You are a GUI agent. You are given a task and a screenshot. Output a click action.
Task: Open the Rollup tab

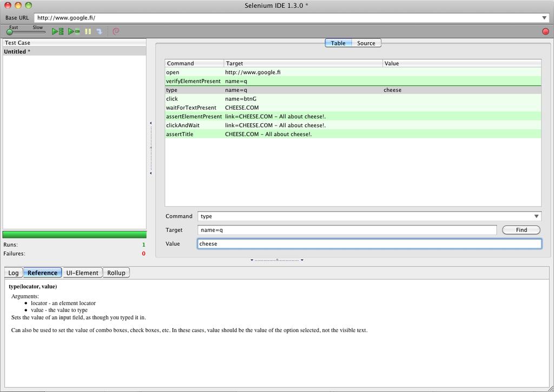116,273
